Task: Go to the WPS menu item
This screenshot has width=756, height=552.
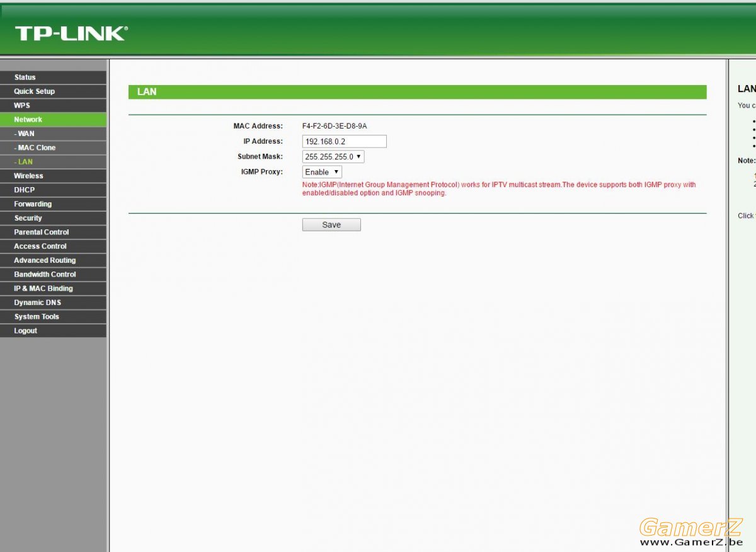Action: click(53, 105)
